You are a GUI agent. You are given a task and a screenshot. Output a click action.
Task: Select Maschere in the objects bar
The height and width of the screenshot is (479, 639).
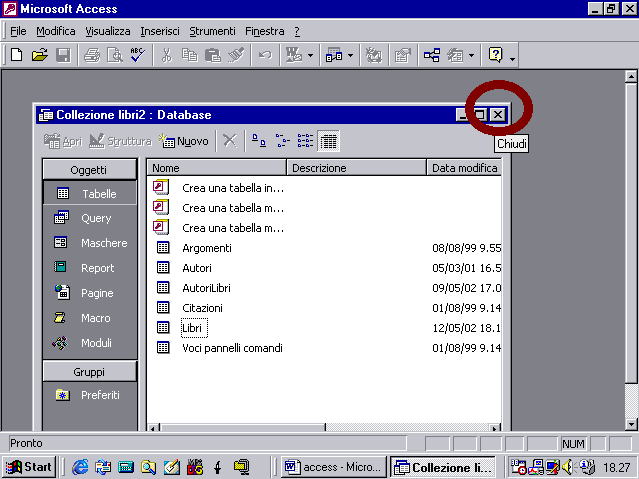90,243
